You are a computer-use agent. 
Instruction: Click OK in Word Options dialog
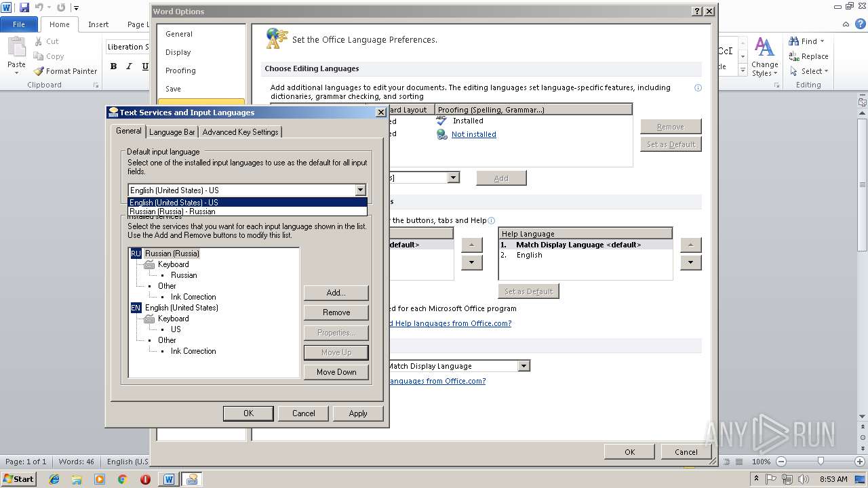[629, 452]
